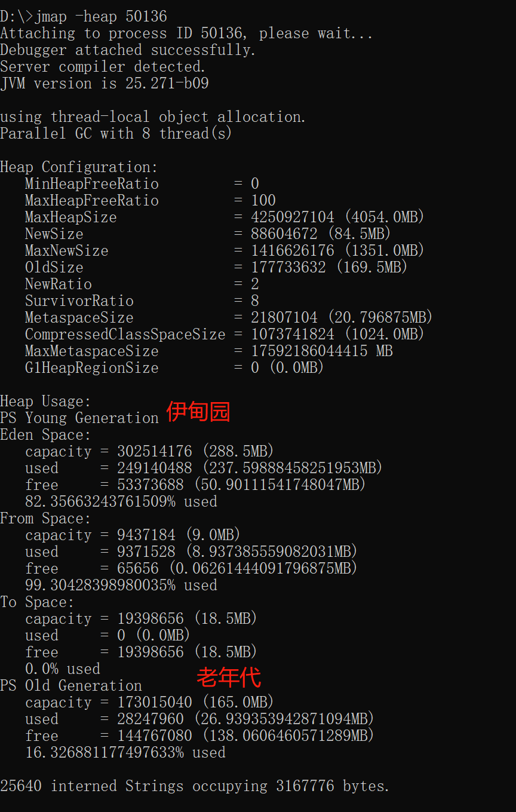Click the From Space heading
Viewport: 516px width, 812px height.
tap(45, 518)
